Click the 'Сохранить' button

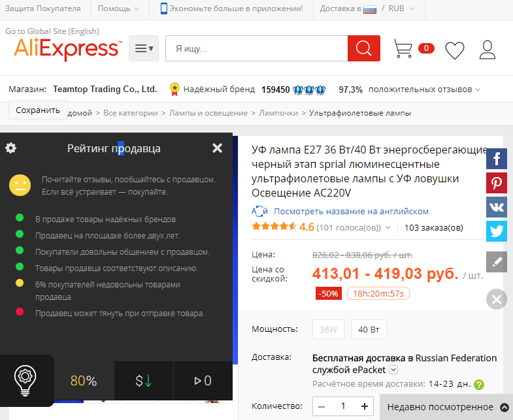pos(38,110)
